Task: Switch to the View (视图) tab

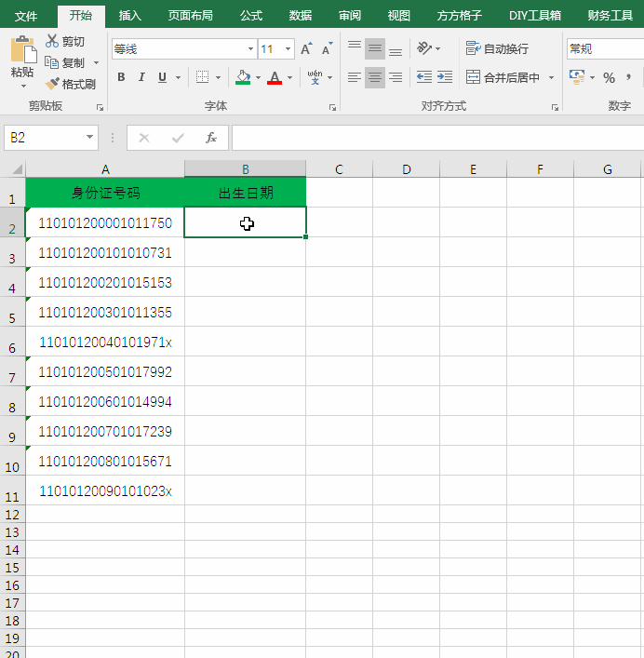Action: click(x=398, y=16)
